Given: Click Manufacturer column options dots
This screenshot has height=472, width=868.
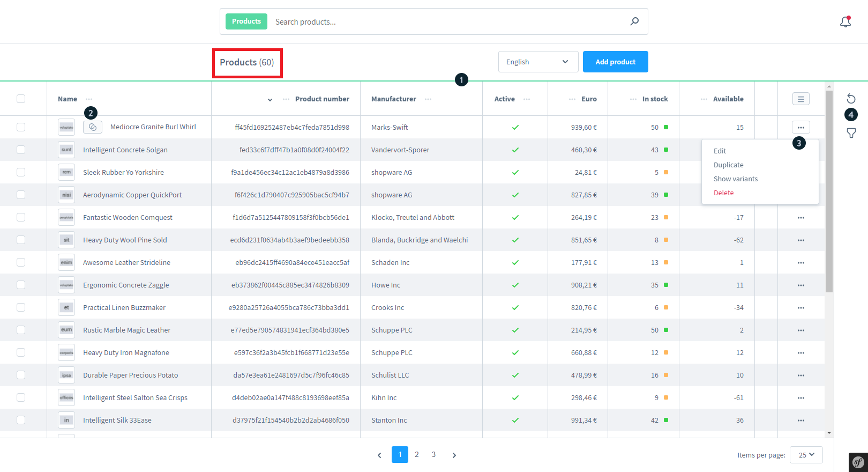Looking at the screenshot, I should 428,99.
